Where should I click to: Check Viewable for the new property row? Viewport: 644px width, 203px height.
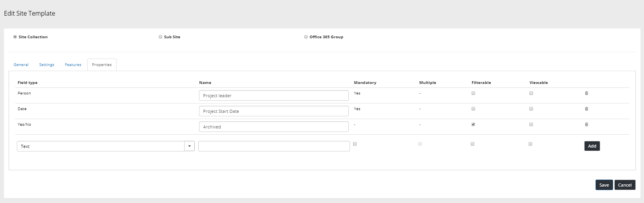tap(530, 144)
